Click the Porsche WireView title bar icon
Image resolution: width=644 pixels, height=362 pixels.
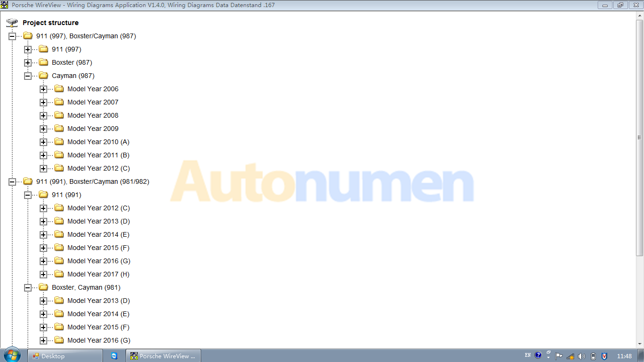(4, 5)
